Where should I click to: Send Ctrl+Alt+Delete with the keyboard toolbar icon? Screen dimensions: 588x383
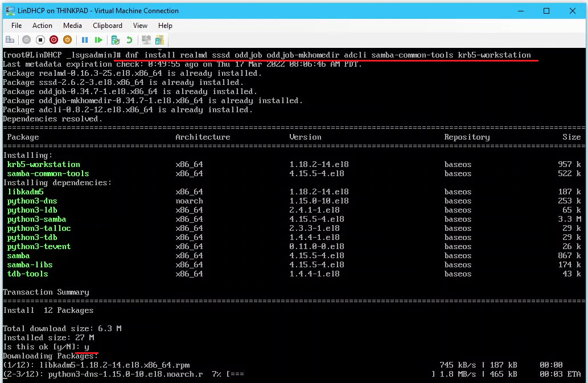10,40
